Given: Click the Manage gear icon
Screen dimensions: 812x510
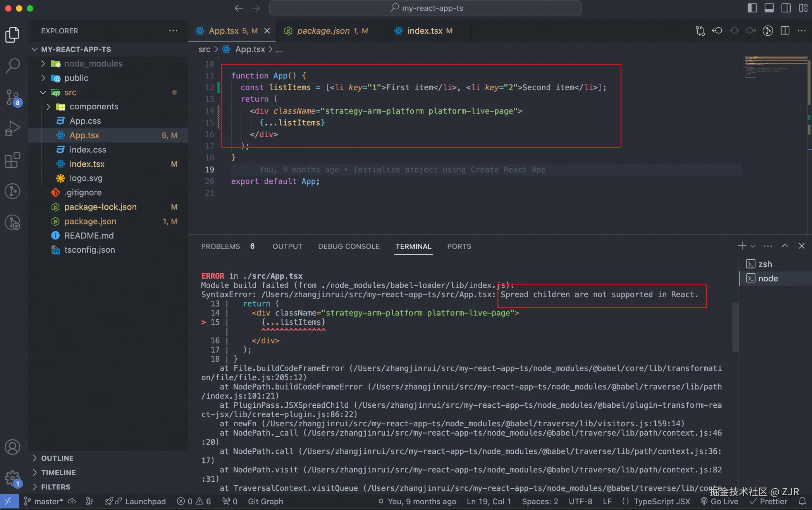Looking at the screenshot, I should point(12,478).
